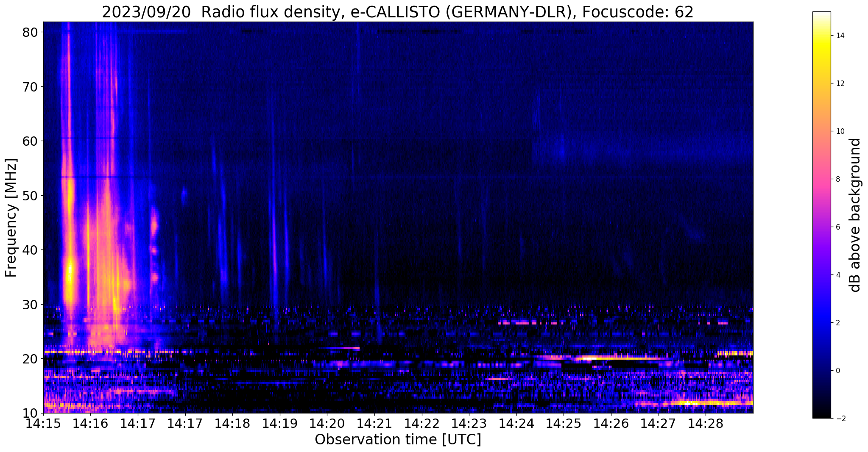Click the time axis tick label 14:26

click(611, 423)
